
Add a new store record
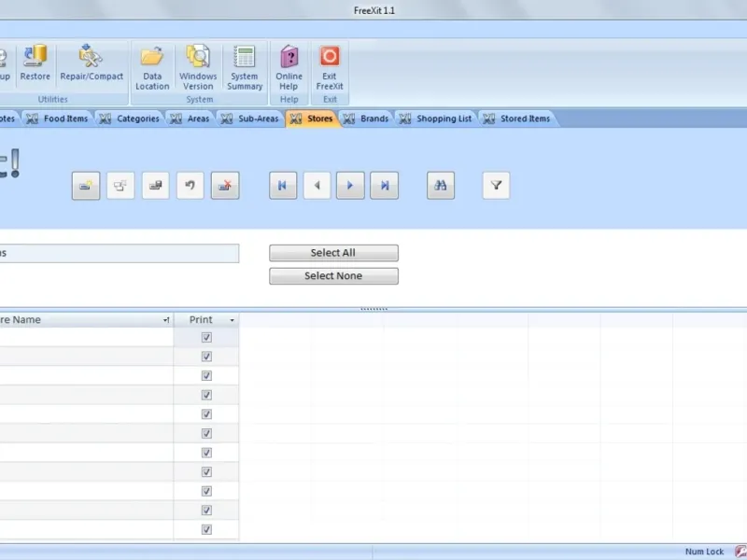pos(86,186)
